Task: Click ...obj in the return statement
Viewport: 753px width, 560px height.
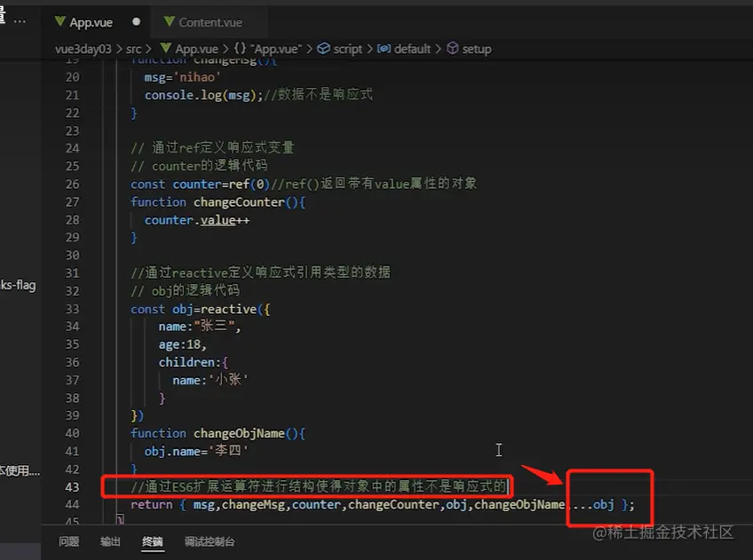Action: pyautogui.click(x=593, y=505)
